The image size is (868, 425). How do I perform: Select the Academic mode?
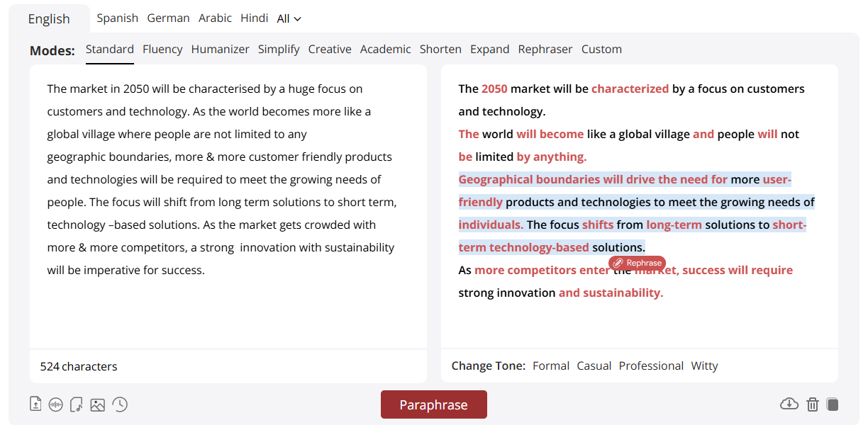(385, 49)
